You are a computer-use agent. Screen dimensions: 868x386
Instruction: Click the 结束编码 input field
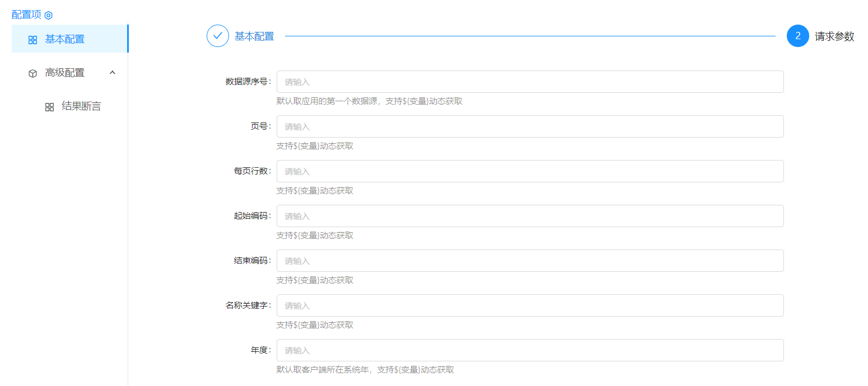(x=530, y=261)
